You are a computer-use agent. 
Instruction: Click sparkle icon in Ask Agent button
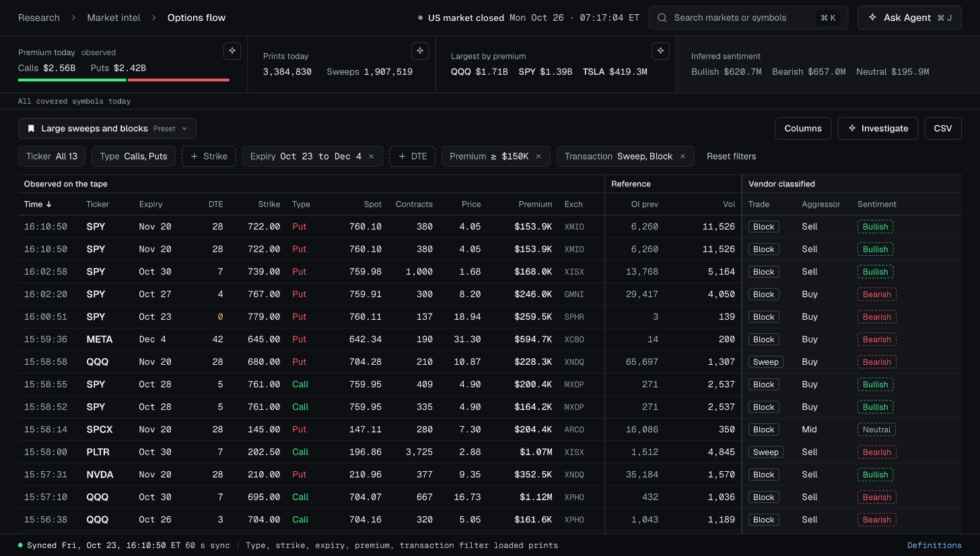point(873,18)
